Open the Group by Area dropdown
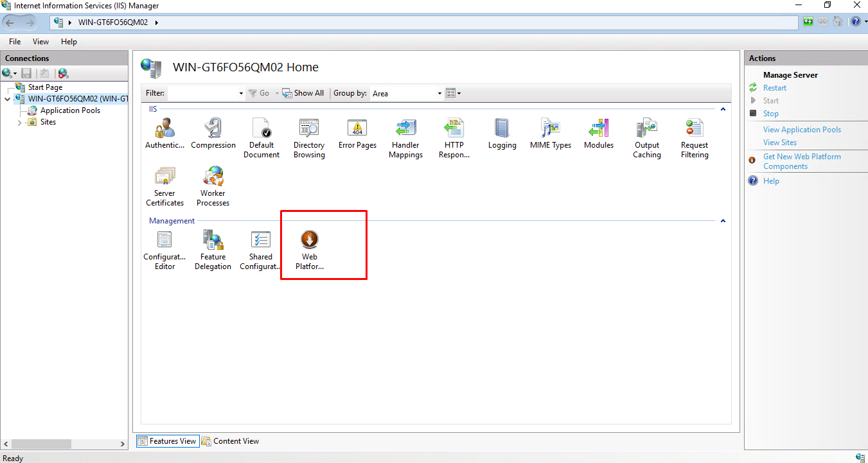The image size is (868, 463). click(x=440, y=94)
